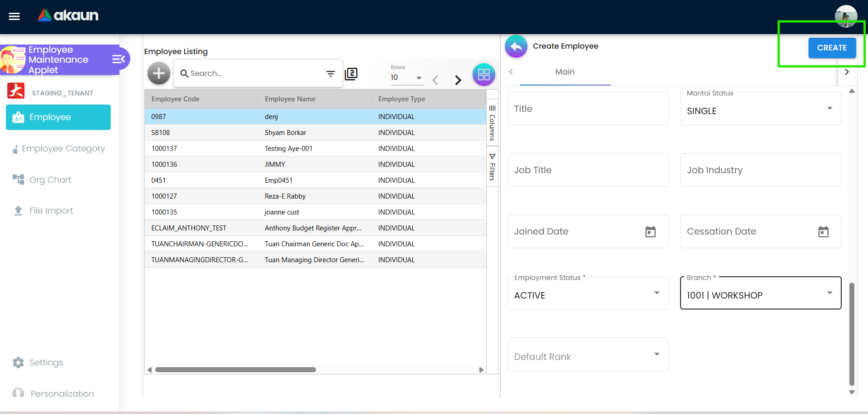Expand the Marital Status dropdown
This screenshot has width=868, height=414.
829,109
